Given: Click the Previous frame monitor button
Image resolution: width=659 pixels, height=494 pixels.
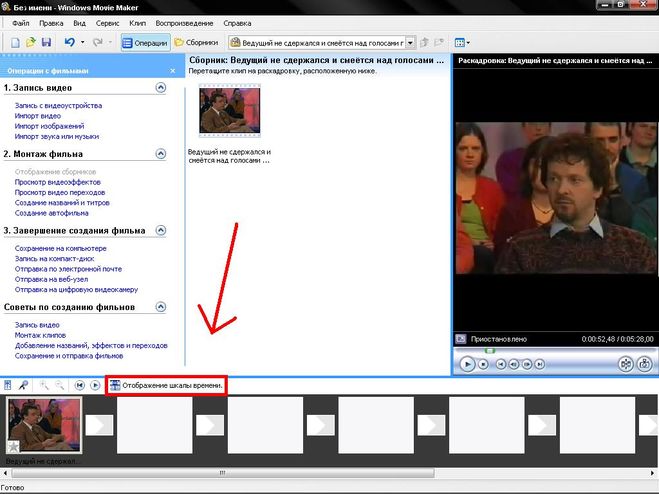Looking at the screenshot, I should [x=514, y=364].
